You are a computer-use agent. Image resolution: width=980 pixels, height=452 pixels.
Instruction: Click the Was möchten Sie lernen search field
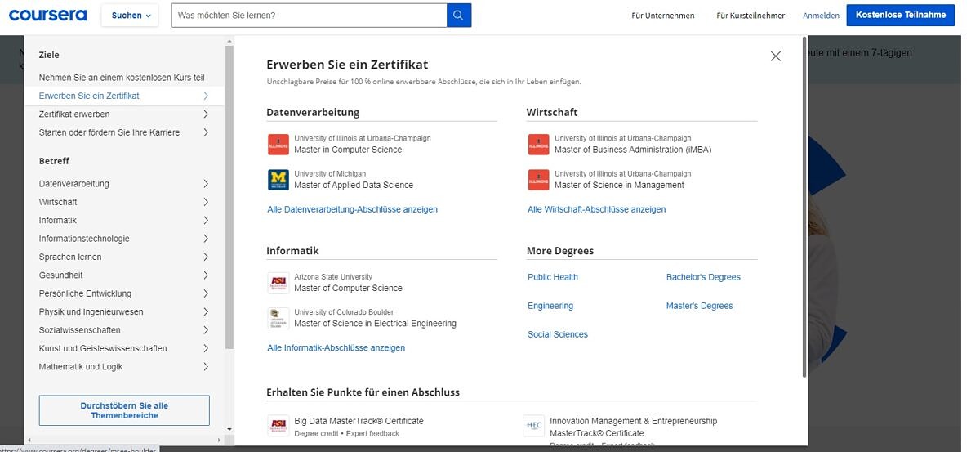[x=309, y=16]
